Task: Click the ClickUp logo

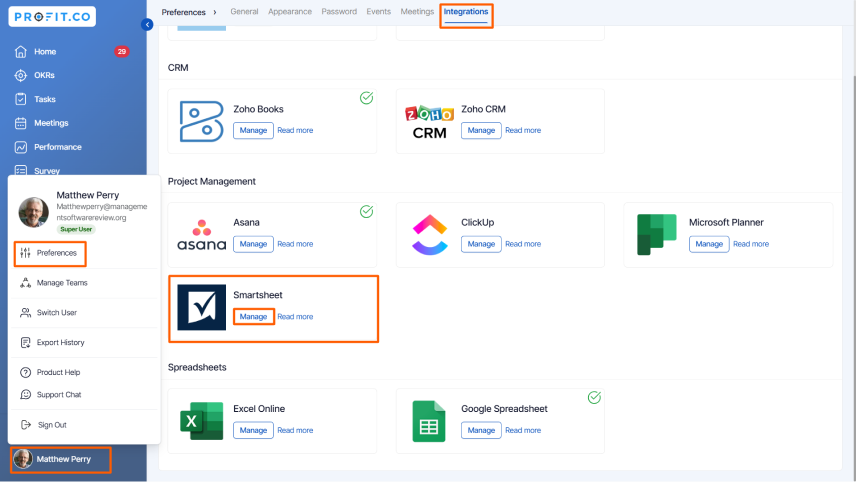Action: click(x=430, y=235)
